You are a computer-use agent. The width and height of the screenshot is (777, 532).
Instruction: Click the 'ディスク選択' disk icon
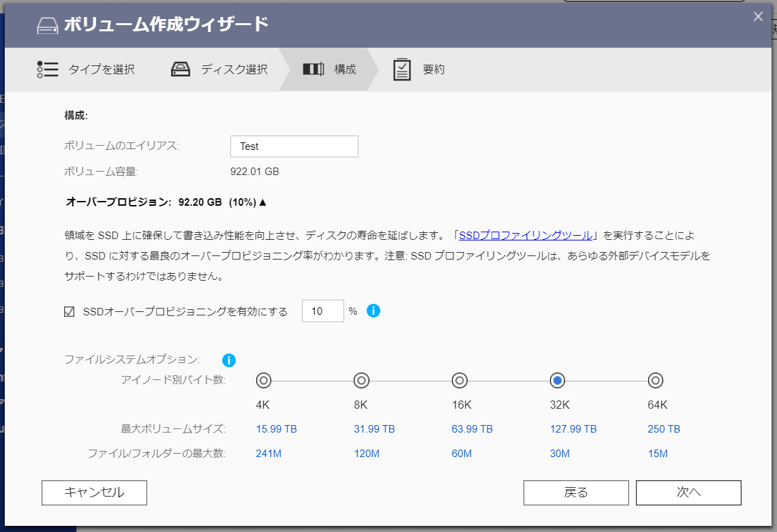pos(181,69)
